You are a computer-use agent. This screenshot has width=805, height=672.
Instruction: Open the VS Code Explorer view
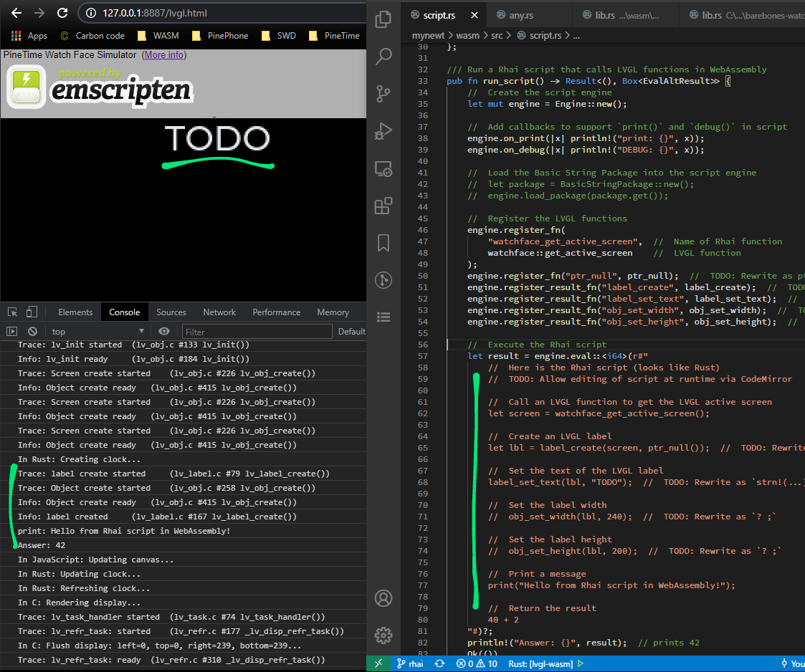[384, 19]
